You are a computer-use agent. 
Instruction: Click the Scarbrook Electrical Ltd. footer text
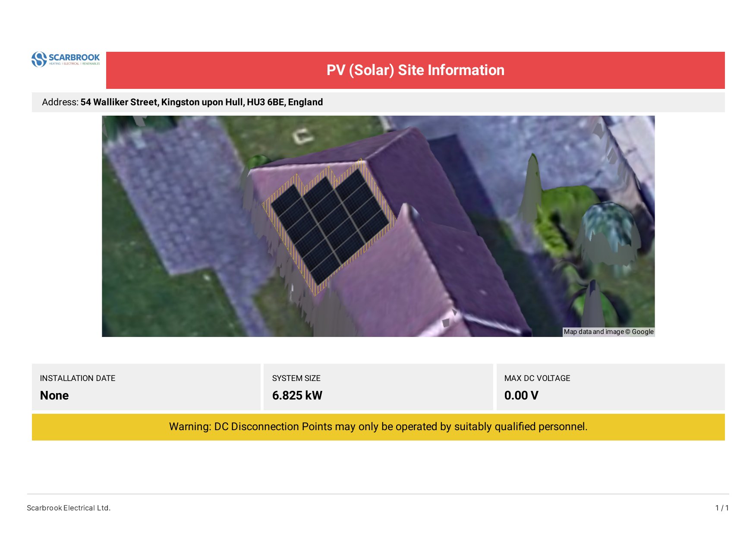coord(69,508)
